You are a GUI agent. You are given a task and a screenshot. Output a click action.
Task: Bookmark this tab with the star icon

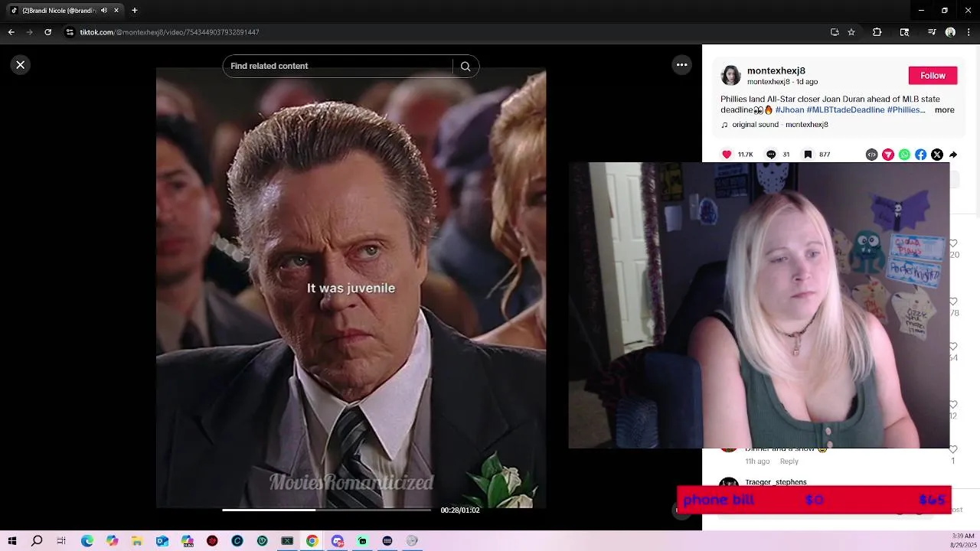851,32
